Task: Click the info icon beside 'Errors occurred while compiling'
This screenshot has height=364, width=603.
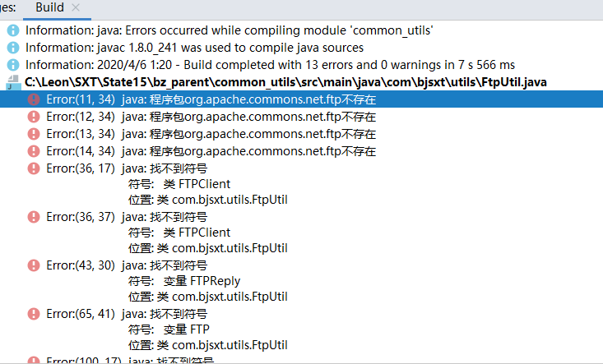Action: [x=13, y=30]
